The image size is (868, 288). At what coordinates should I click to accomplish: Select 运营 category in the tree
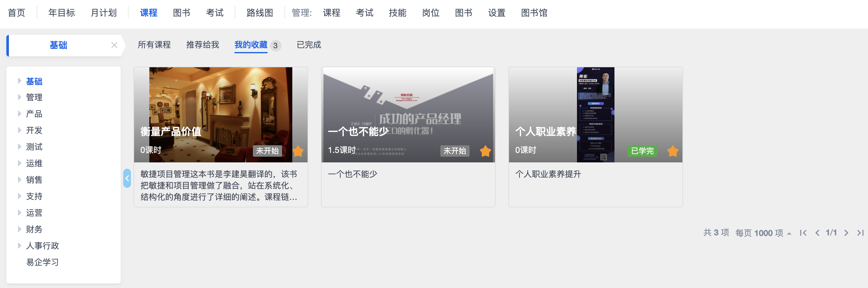click(x=34, y=213)
